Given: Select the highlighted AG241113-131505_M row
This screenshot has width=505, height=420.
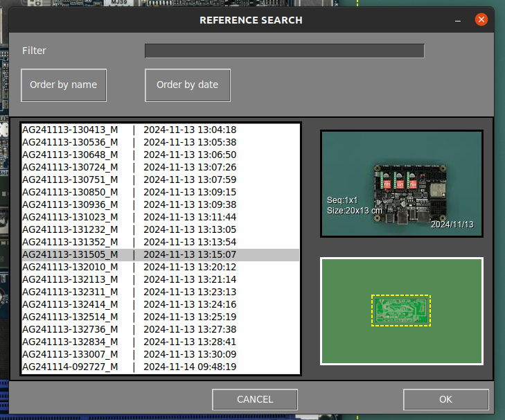Looking at the screenshot, I should coord(161,254).
